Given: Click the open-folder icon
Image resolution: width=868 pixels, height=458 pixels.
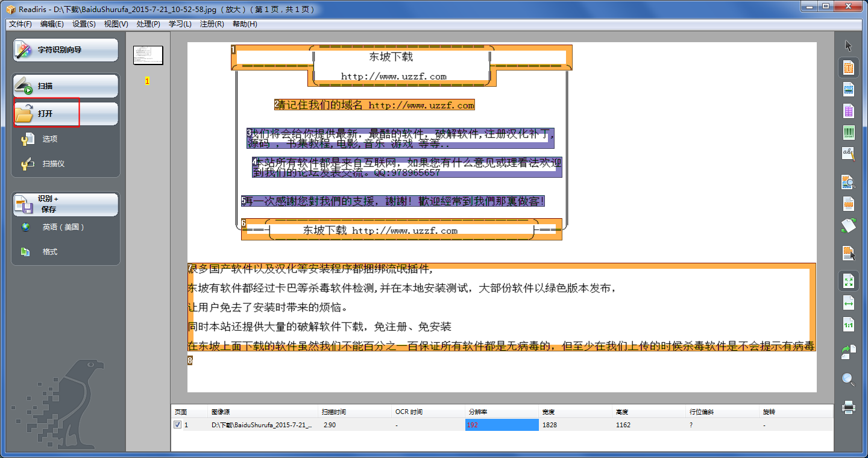Looking at the screenshot, I should (24, 113).
